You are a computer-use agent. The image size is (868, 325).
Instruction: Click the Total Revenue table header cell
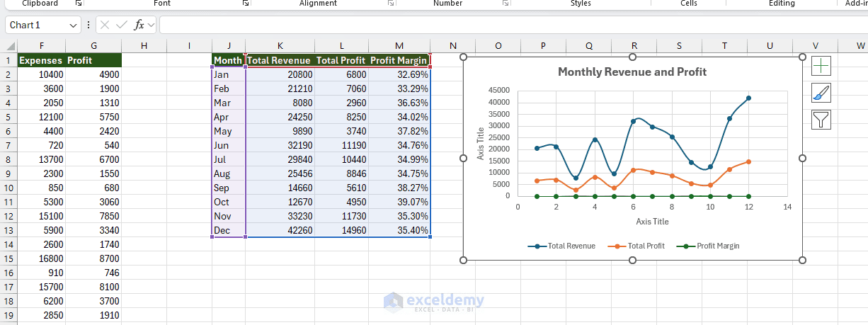click(x=280, y=60)
